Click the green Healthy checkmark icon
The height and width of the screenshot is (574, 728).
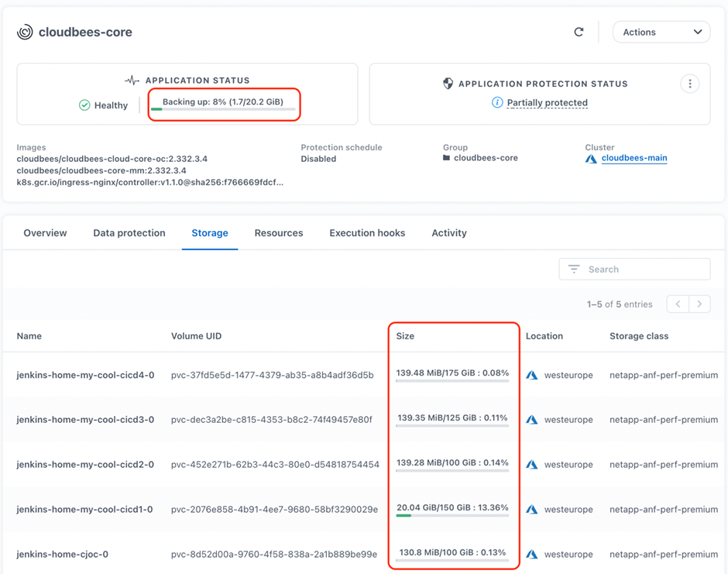click(84, 105)
